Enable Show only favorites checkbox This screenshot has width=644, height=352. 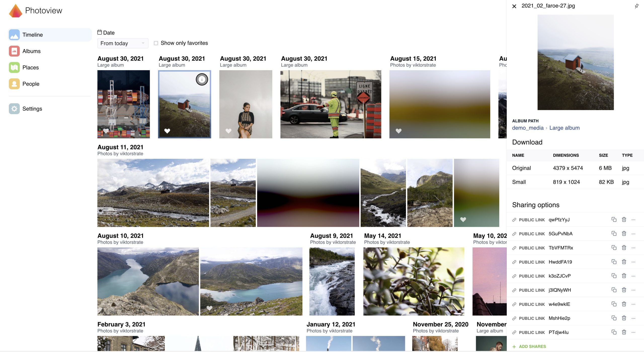click(156, 43)
